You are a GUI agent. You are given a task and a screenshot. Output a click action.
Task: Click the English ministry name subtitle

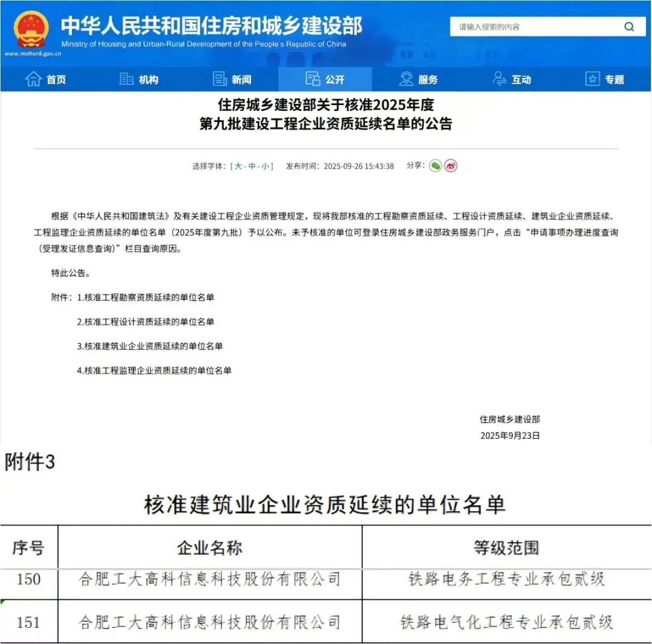tap(204, 44)
